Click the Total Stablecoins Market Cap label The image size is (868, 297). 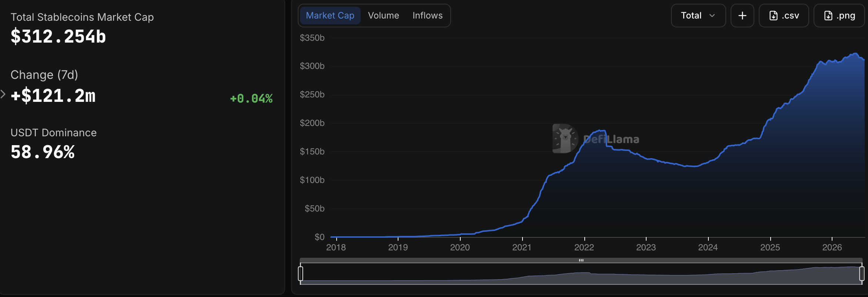click(82, 17)
